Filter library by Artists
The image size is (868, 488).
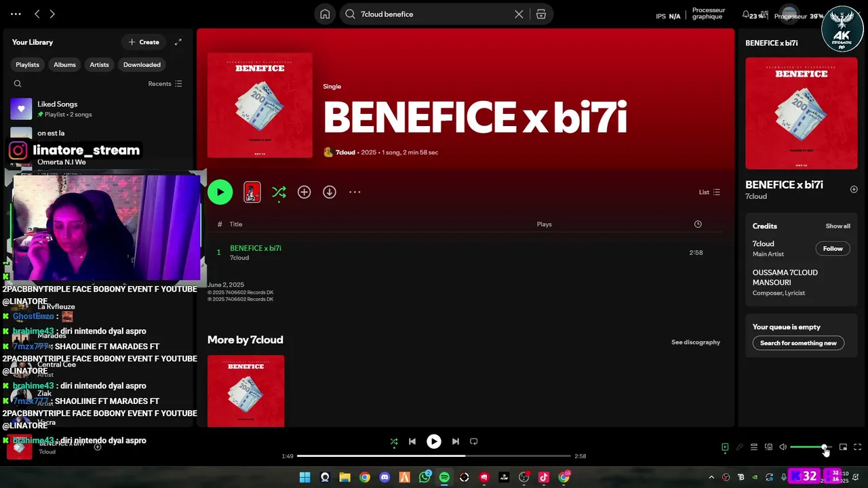[x=99, y=64]
